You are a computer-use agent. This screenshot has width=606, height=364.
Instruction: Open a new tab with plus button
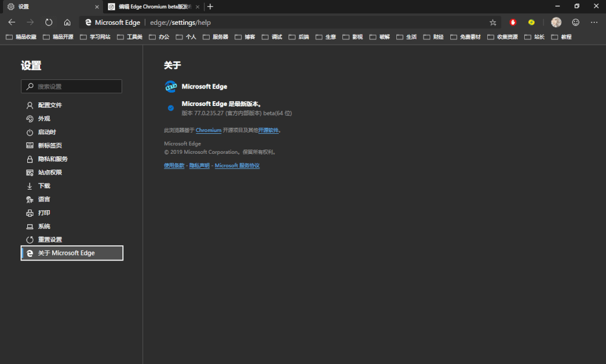pyautogui.click(x=210, y=7)
